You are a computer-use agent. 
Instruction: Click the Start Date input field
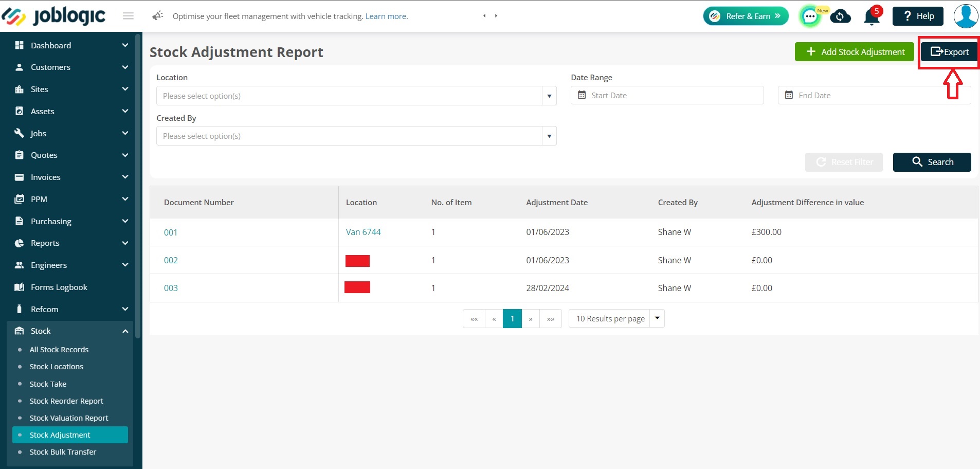(x=667, y=95)
